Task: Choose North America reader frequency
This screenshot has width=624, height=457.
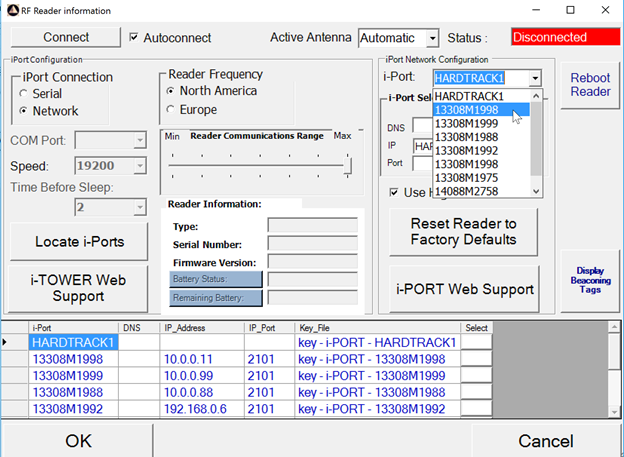Action: tap(170, 91)
